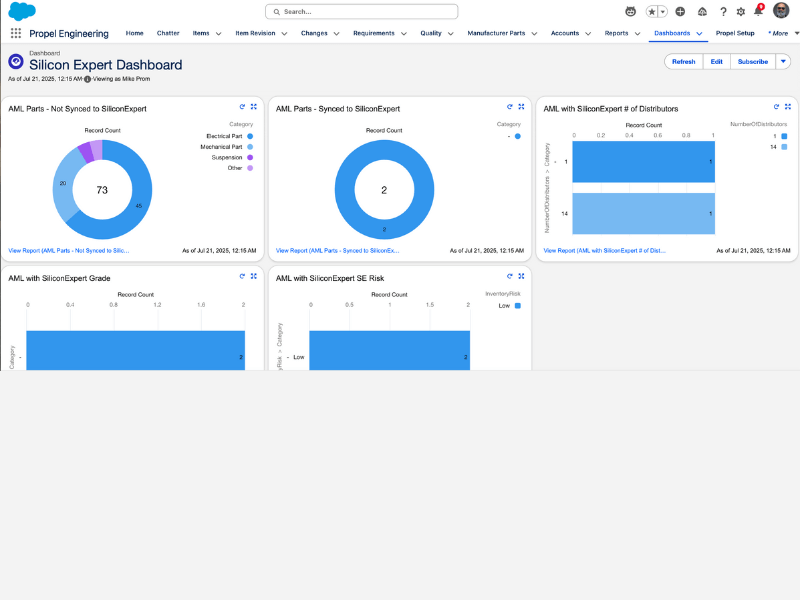The width and height of the screenshot is (800, 600).
Task: Open View Report link for AML Parts - Synced
Action: coord(338,251)
